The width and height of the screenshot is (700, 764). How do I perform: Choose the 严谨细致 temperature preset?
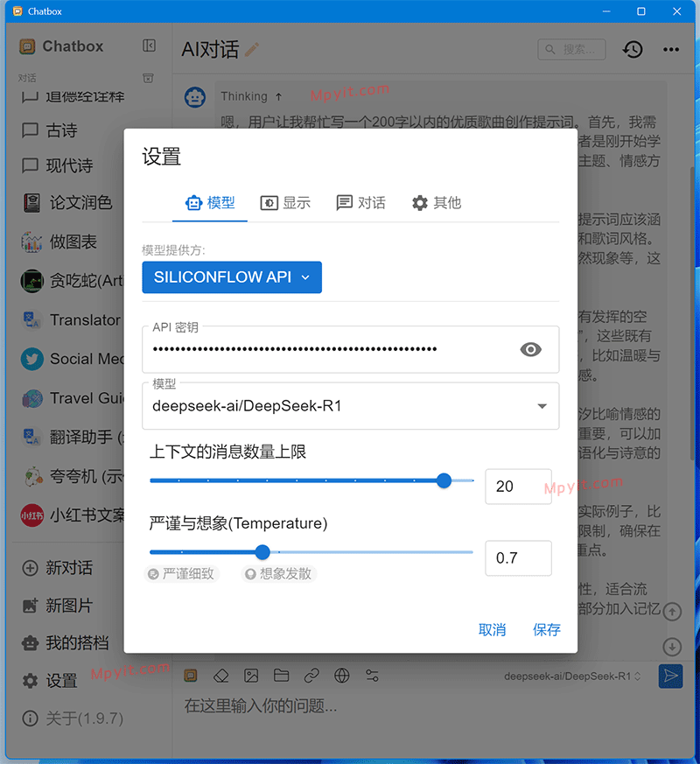tap(182, 574)
